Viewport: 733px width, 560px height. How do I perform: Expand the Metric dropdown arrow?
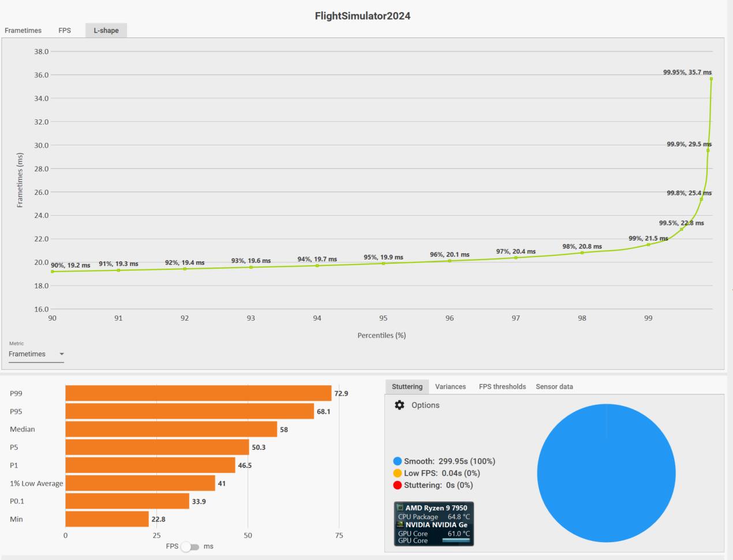(x=62, y=354)
